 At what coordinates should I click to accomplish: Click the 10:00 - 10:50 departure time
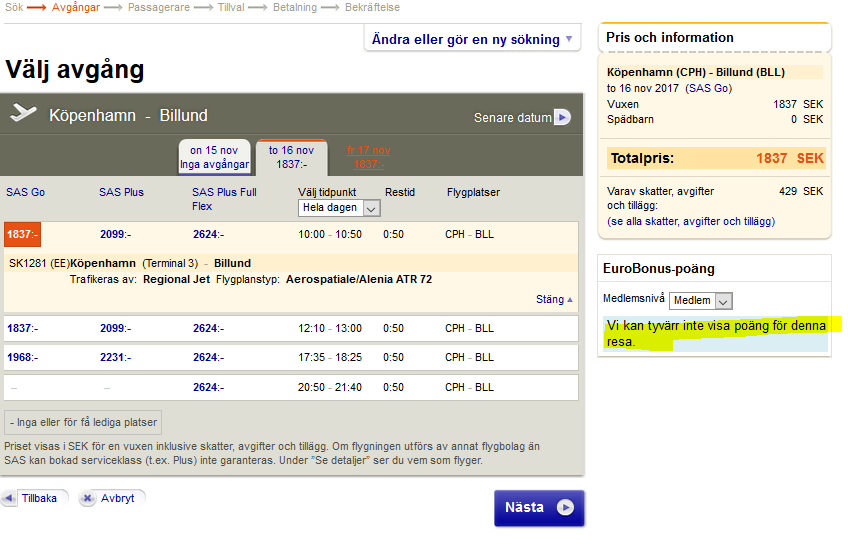(330, 234)
